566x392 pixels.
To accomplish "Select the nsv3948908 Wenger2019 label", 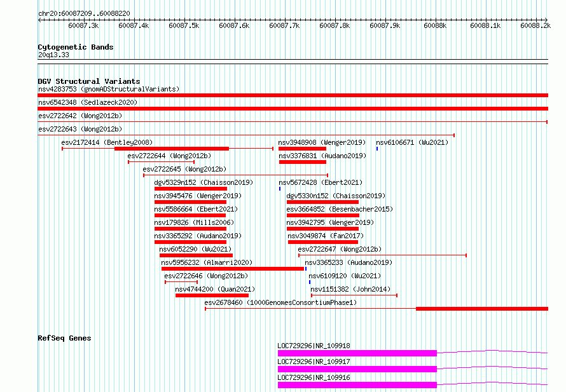I will 322,142.
